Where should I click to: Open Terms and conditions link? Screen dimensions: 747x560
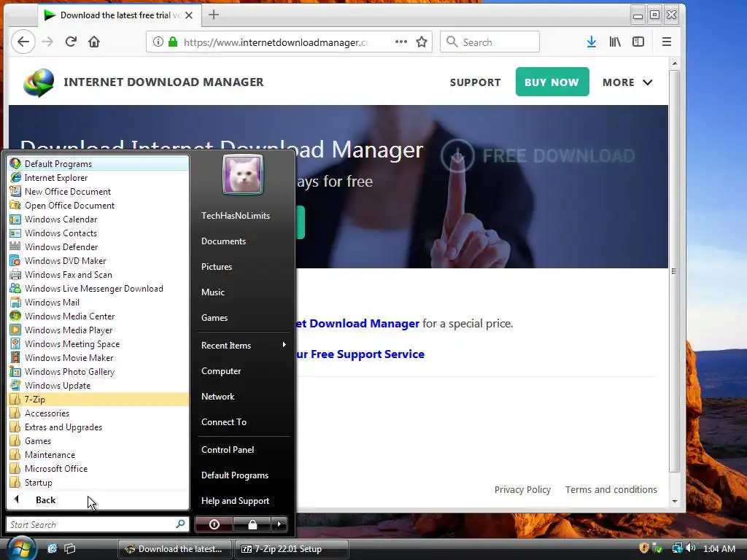point(611,489)
